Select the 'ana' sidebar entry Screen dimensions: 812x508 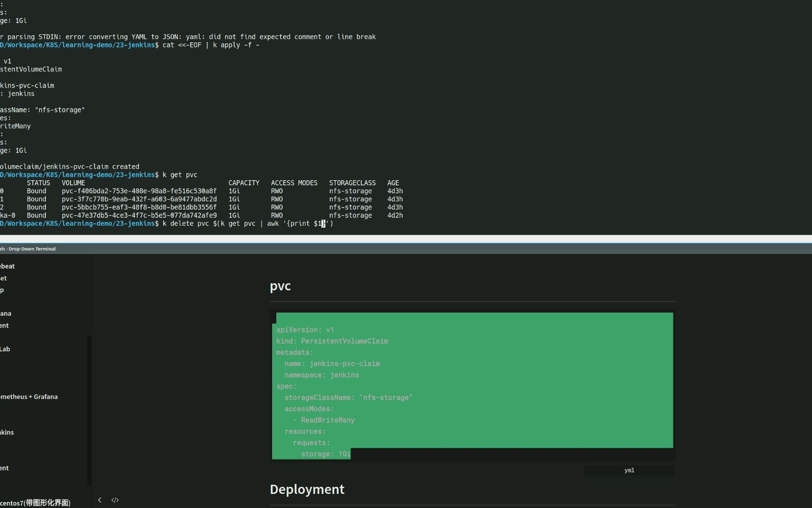(x=6, y=314)
